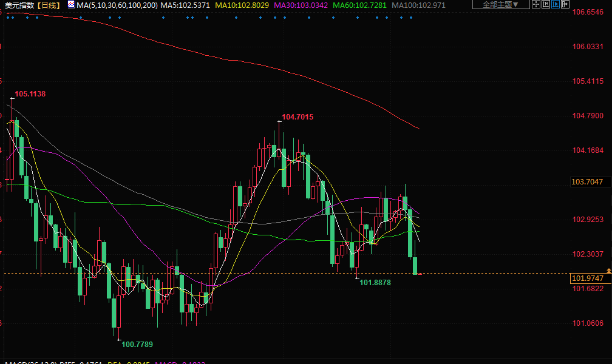612x364 pixels.
Task: Toggle the blue highlighted chart-mode icon
Action: point(556,5)
